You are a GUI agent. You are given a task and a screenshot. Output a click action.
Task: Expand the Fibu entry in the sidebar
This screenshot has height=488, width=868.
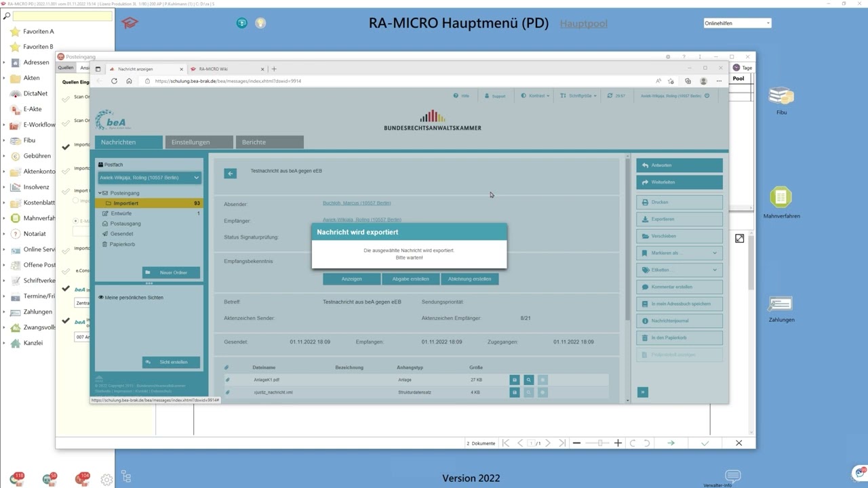[x=4, y=140]
